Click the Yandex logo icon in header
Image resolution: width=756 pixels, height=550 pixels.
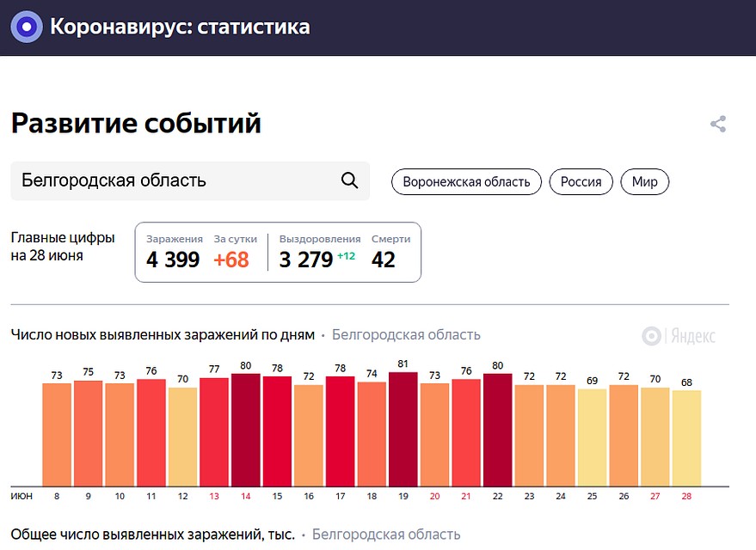pyautogui.click(x=27, y=27)
